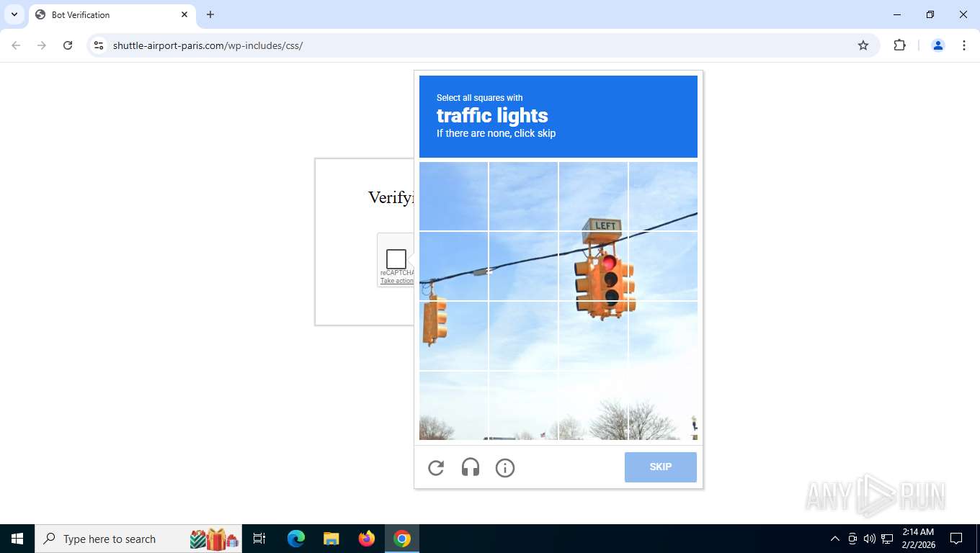Reload the page in Chrome
This screenshot has width=980, height=553.
(68, 45)
